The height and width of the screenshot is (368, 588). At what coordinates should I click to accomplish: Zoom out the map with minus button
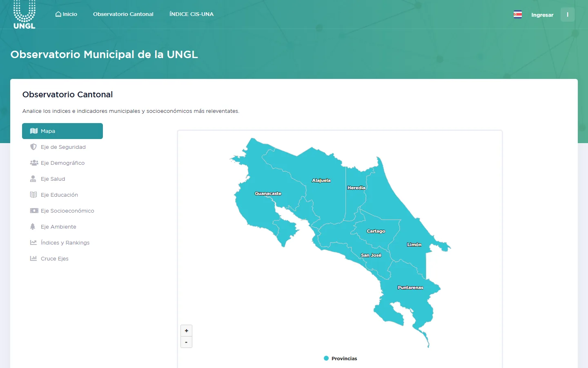pyautogui.click(x=186, y=342)
